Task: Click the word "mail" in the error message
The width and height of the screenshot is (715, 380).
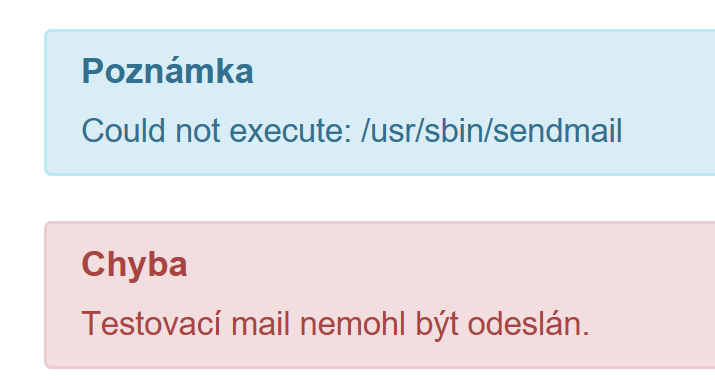Action: (x=260, y=323)
